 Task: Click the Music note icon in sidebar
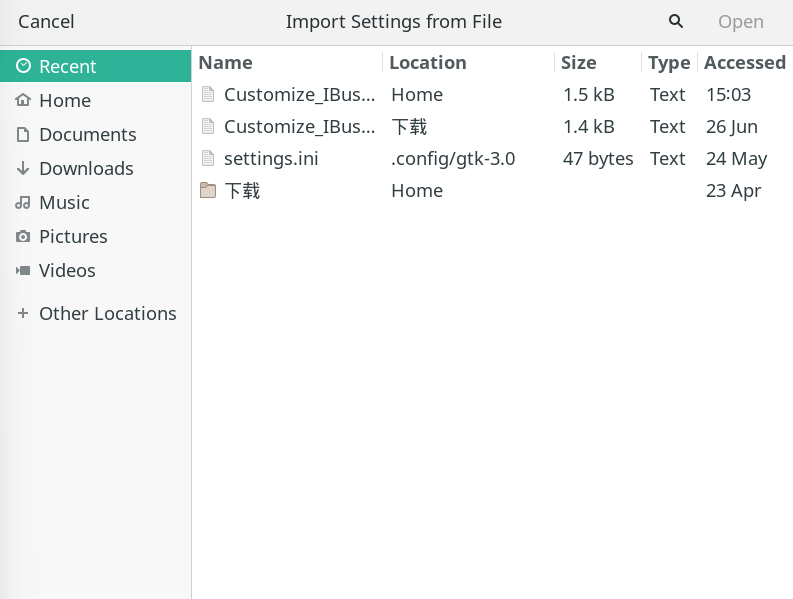(23, 203)
